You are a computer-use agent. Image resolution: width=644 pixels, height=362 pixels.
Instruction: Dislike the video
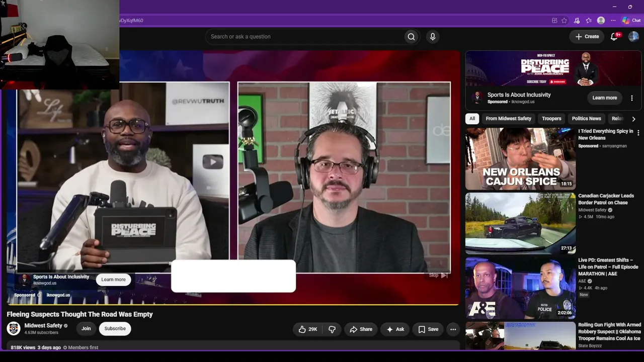tap(332, 329)
